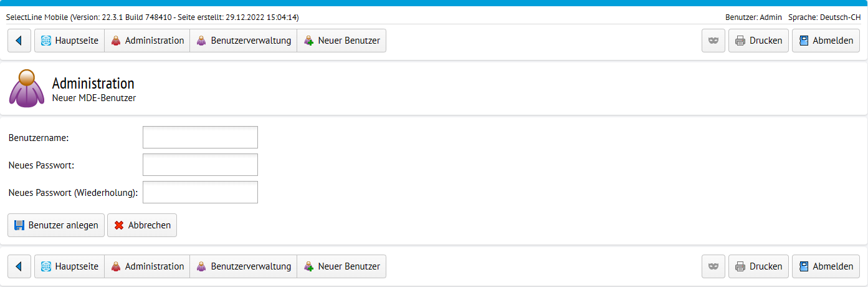Click the top mask icon button
868x287 pixels.
click(x=713, y=41)
